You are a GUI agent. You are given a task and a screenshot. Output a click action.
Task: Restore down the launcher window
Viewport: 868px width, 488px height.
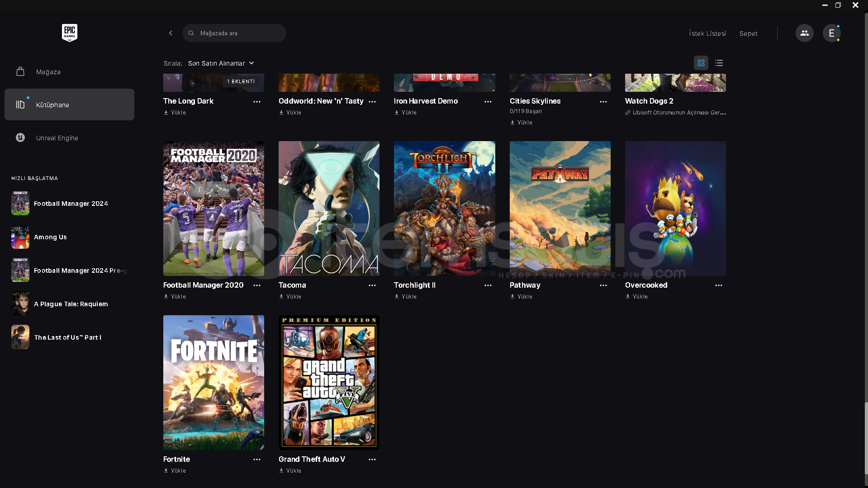click(x=838, y=5)
